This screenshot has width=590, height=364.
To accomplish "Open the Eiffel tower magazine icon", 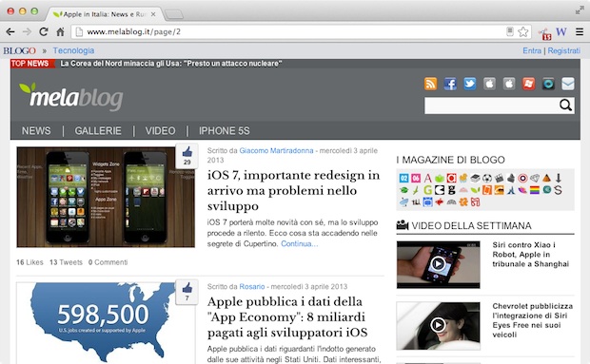I will tap(511, 190).
